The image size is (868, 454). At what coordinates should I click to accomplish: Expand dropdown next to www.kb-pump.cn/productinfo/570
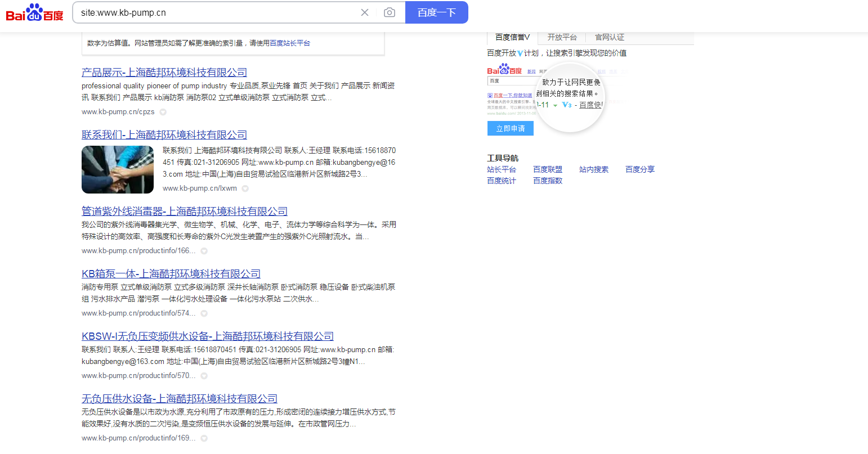204,376
